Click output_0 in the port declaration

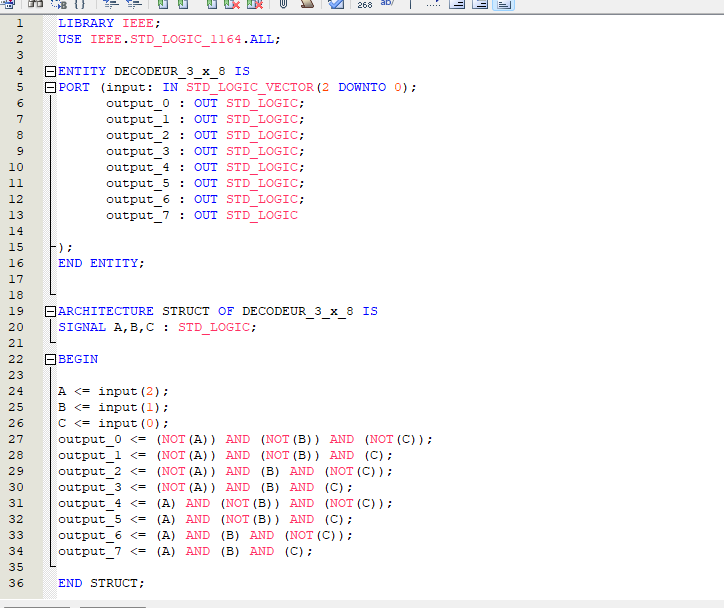coord(138,103)
